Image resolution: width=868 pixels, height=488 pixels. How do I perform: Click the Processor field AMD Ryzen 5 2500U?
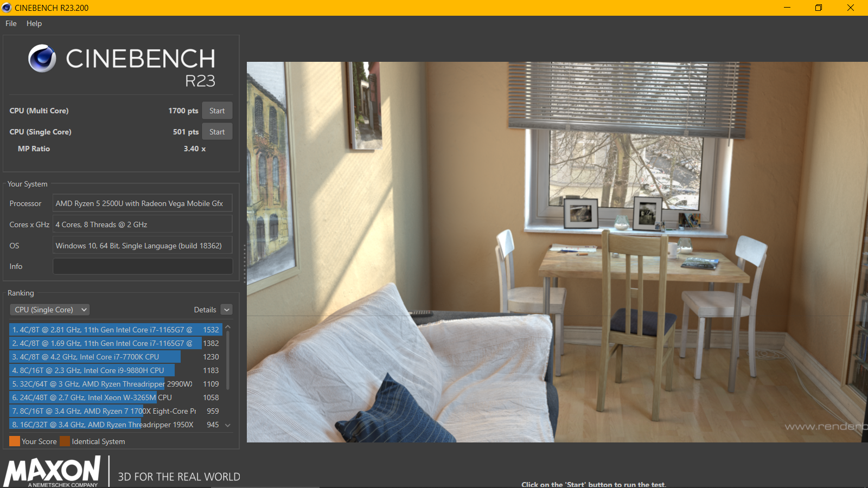(143, 203)
